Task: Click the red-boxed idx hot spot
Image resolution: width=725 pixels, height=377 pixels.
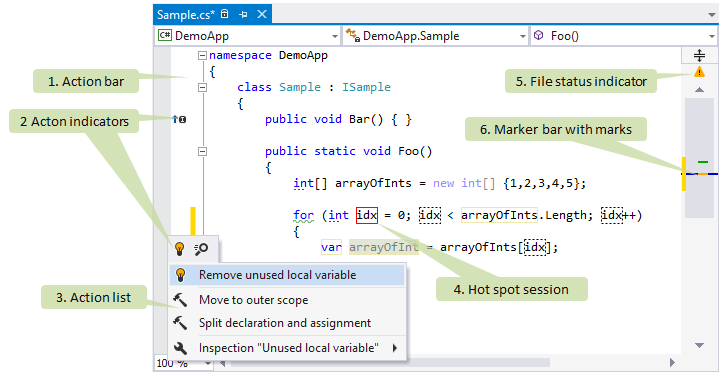Action: (x=367, y=215)
